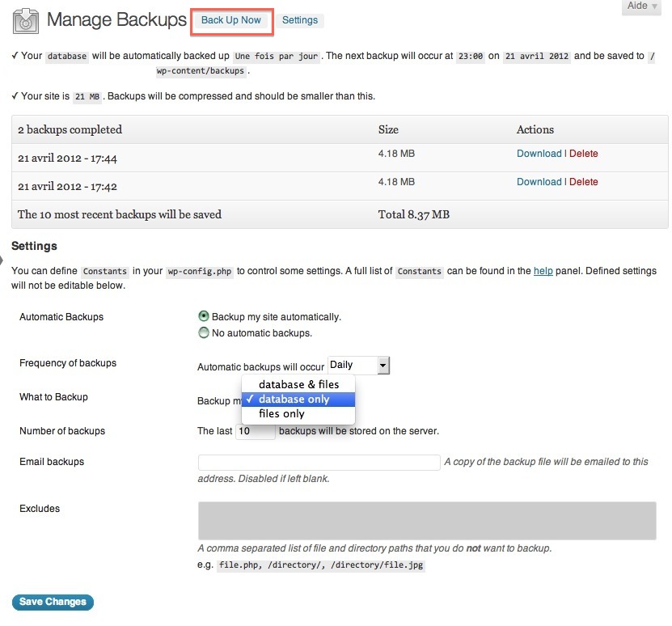The height and width of the screenshot is (626, 672).
Task: Click the collapse arrow on left edge
Action: coord(2,260)
